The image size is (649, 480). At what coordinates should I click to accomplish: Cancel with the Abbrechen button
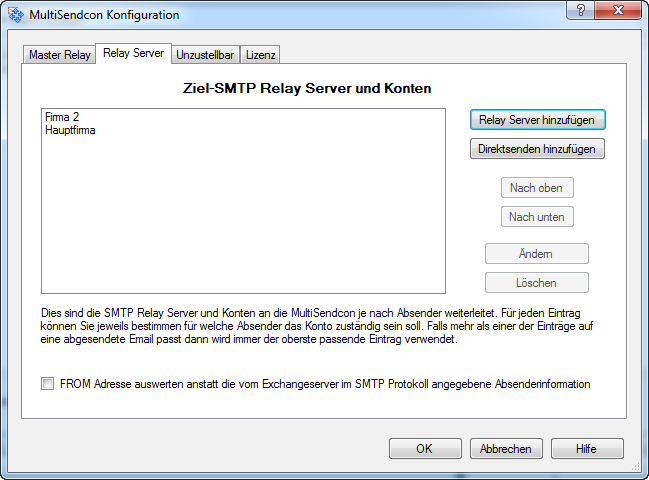coord(506,449)
